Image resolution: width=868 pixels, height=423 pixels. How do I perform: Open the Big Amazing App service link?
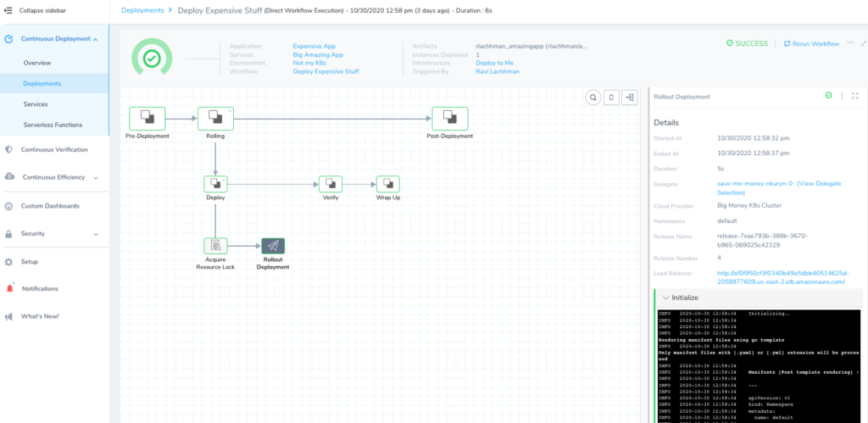[319, 55]
